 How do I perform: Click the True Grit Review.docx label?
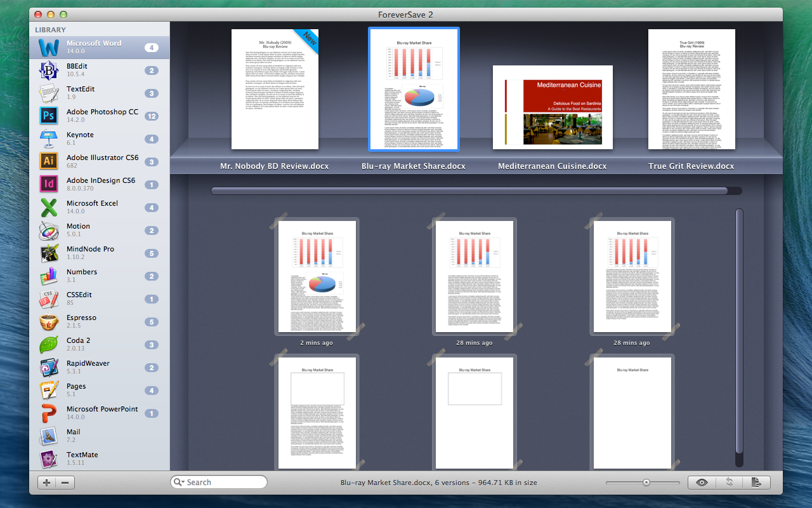(691, 166)
